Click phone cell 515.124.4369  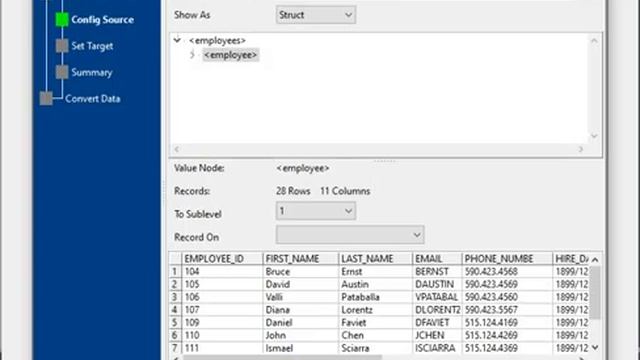[x=507, y=348]
